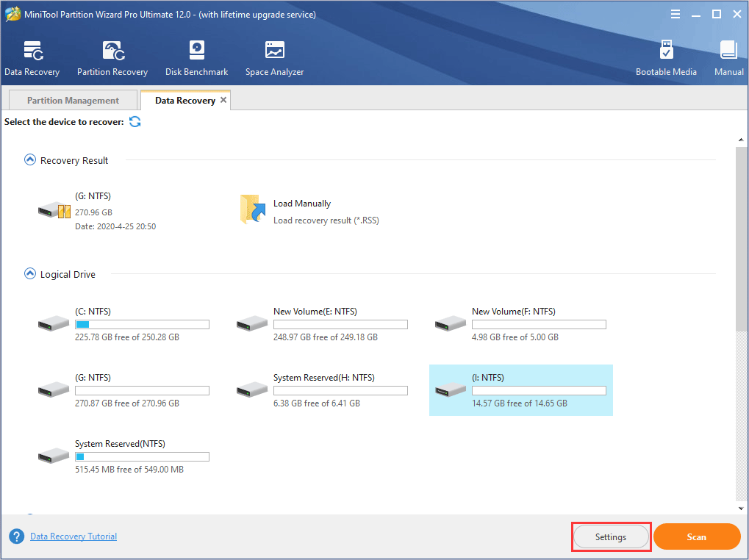Screen dimensions: 749x560
Task: Select New Volume E: drive icon
Action: [x=251, y=323]
